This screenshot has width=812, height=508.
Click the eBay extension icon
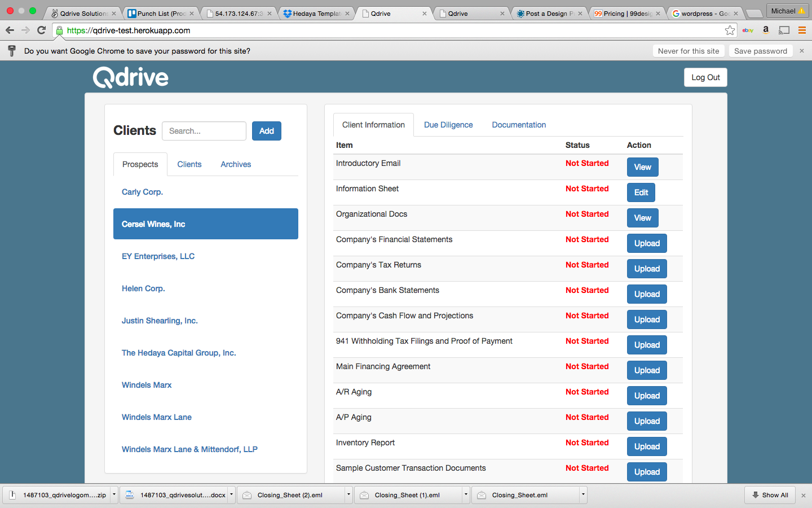[748, 30]
